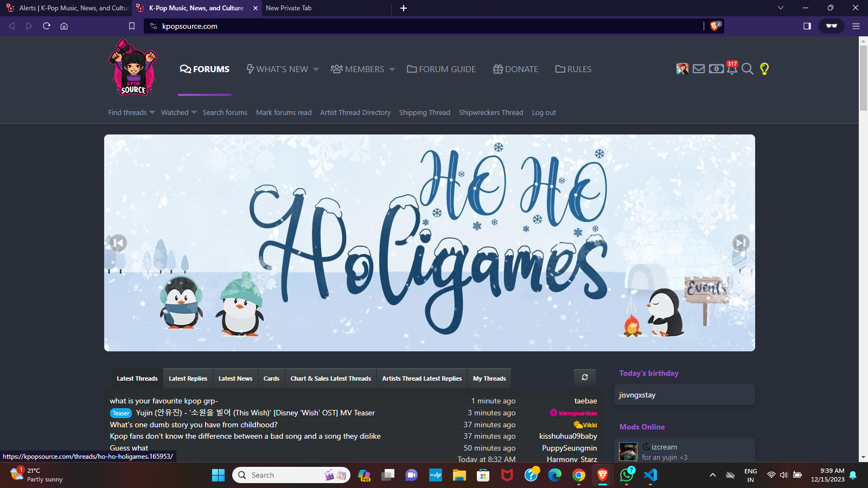Image resolution: width=868 pixels, height=488 pixels.
Task: Open the Brave main menu
Action: tap(856, 26)
